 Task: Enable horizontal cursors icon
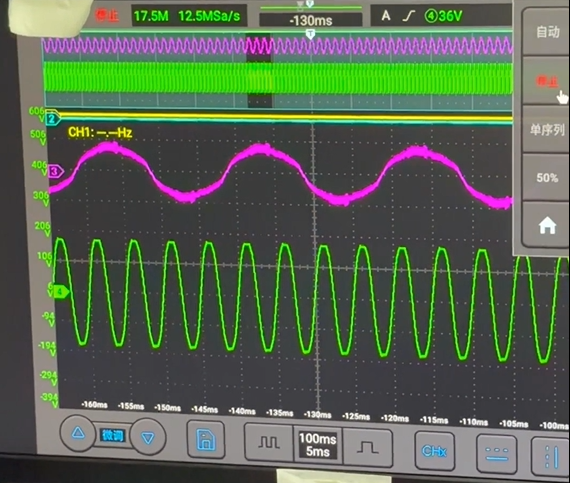[497, 454]
